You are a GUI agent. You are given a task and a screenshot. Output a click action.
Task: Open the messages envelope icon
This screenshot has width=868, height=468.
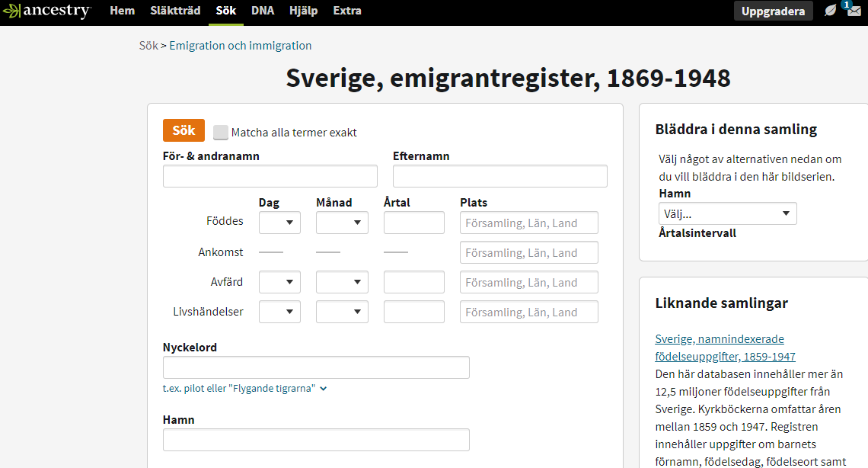click(854, 11)
